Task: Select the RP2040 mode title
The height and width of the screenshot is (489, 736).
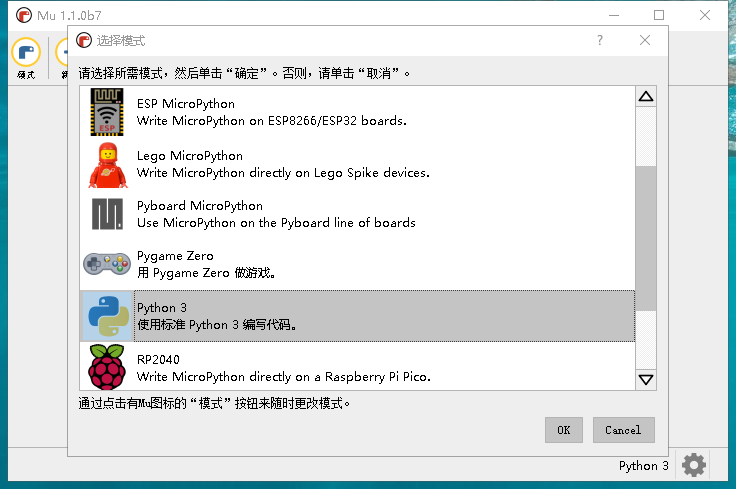Action: 158,359
